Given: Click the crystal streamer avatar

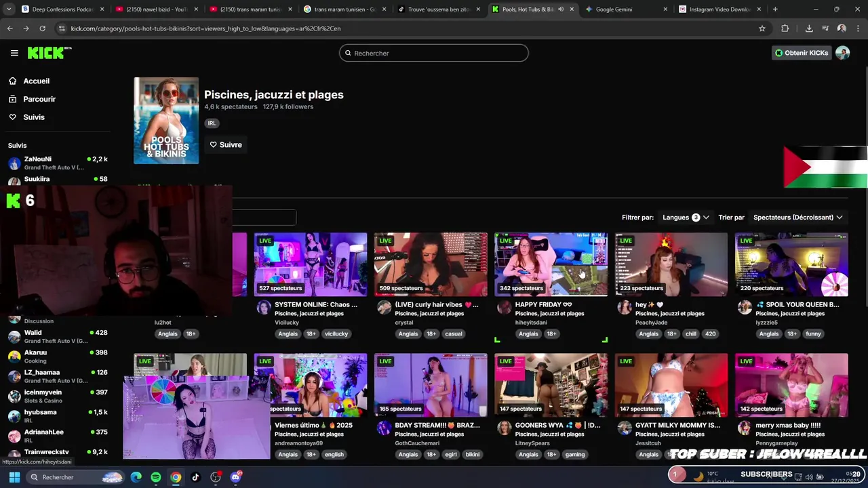Looking at the screenshot, I should 384,308.
